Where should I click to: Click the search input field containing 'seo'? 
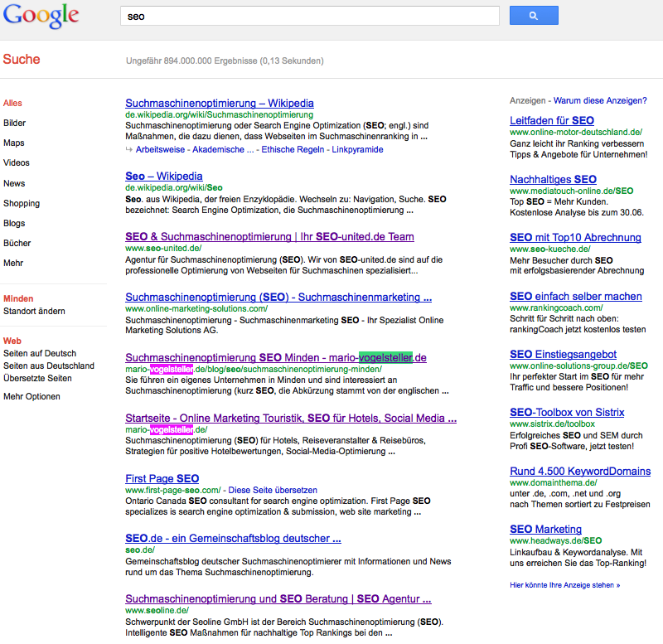click(309, 16)
